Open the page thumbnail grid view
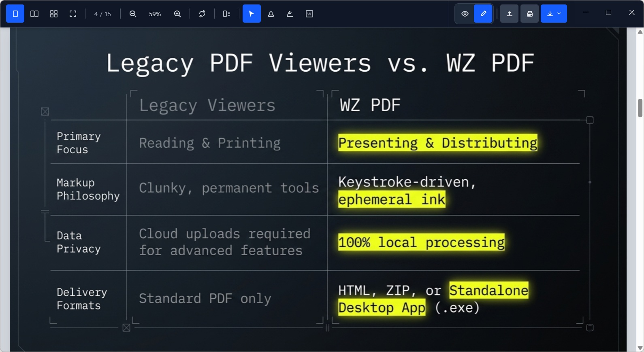The width and height of the screenshot is (644, 352). click(54, 14)
